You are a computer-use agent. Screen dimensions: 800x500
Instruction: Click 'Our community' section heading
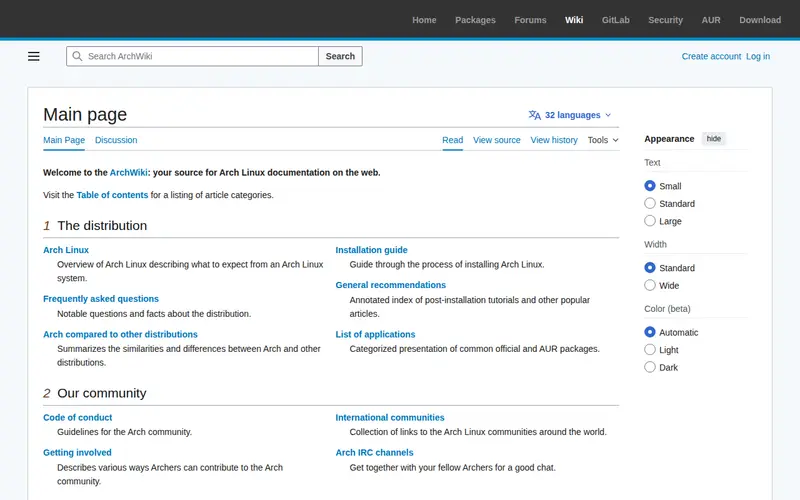(102, 393)
